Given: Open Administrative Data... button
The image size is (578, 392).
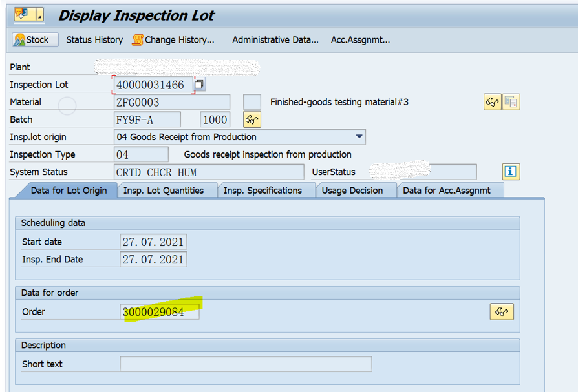Looking at the screenshot, I should tap(275, 40).
